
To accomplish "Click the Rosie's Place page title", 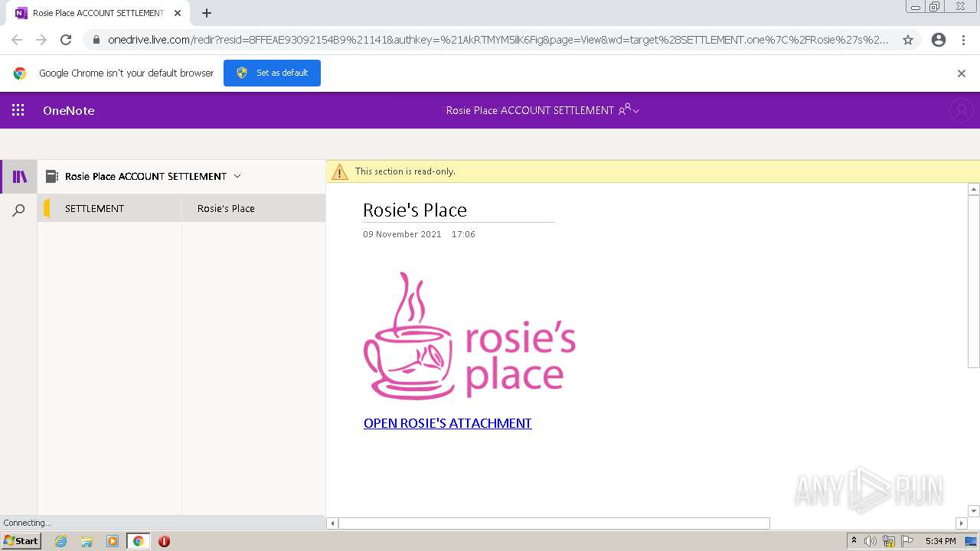I will [415, 210].
